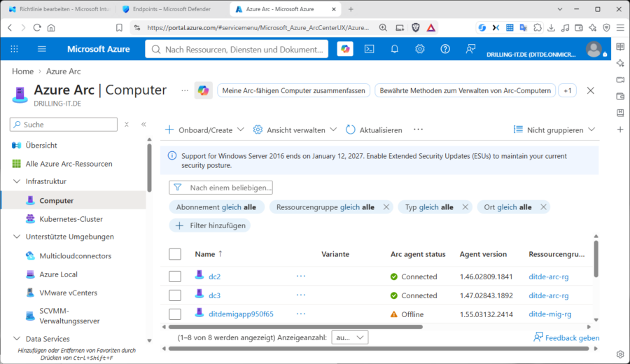Open the feedback icon in Azure header
This screenshot has height=364, width=630.
pyautogui.click(x=470, y=49)
